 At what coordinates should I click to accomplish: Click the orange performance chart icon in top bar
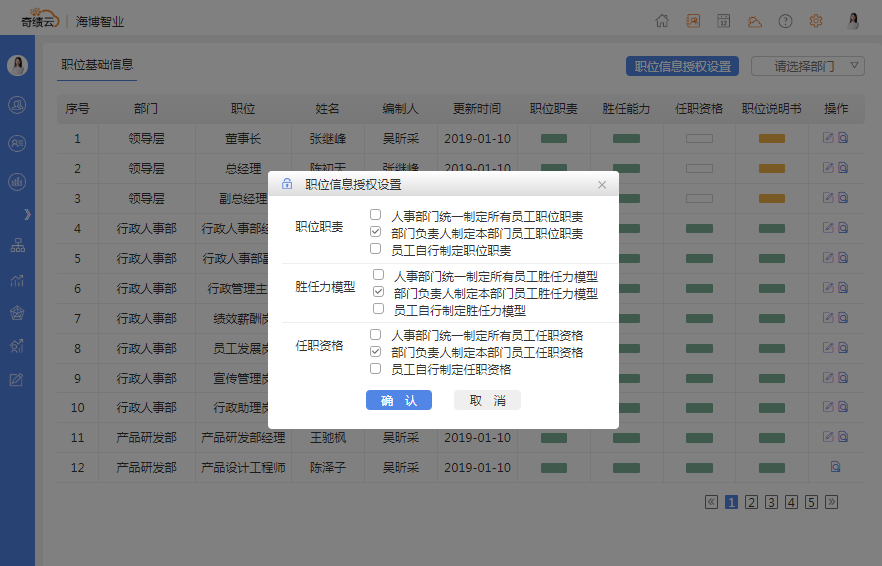point(693,21)
